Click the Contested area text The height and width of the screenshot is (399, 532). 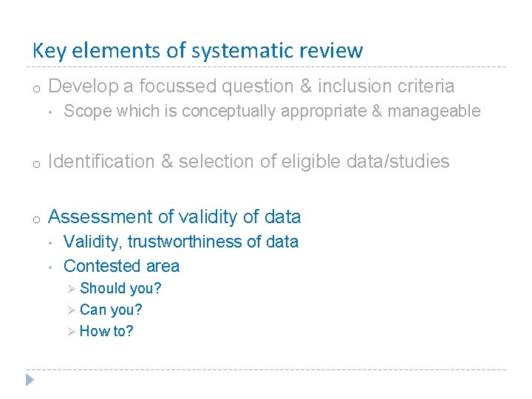121,266
